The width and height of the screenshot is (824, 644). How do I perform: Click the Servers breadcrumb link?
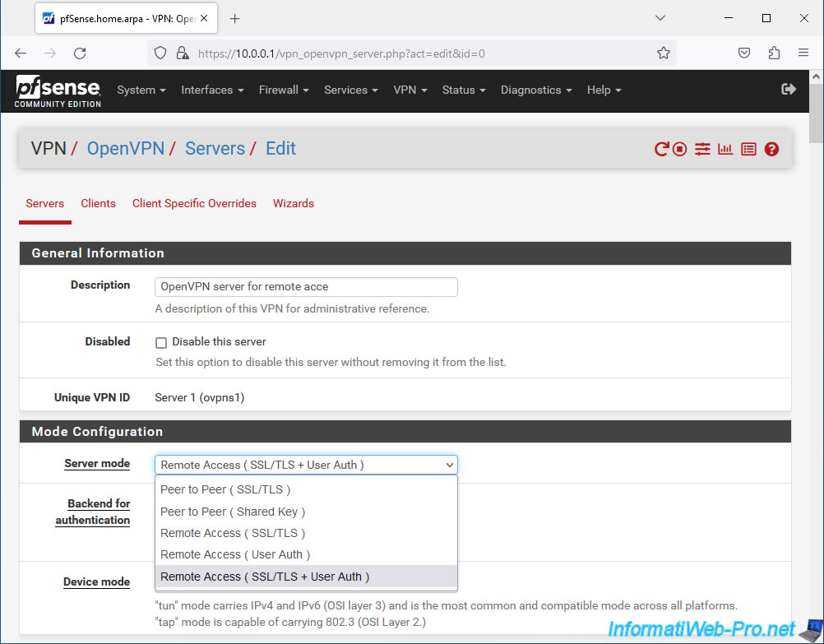pyautogui.click(x=215, y=149)
